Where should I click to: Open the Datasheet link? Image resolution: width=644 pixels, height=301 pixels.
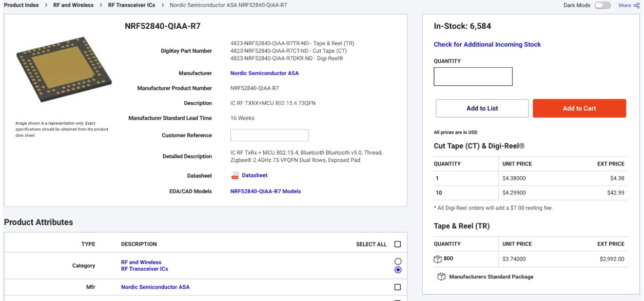(x=255, y=176)
